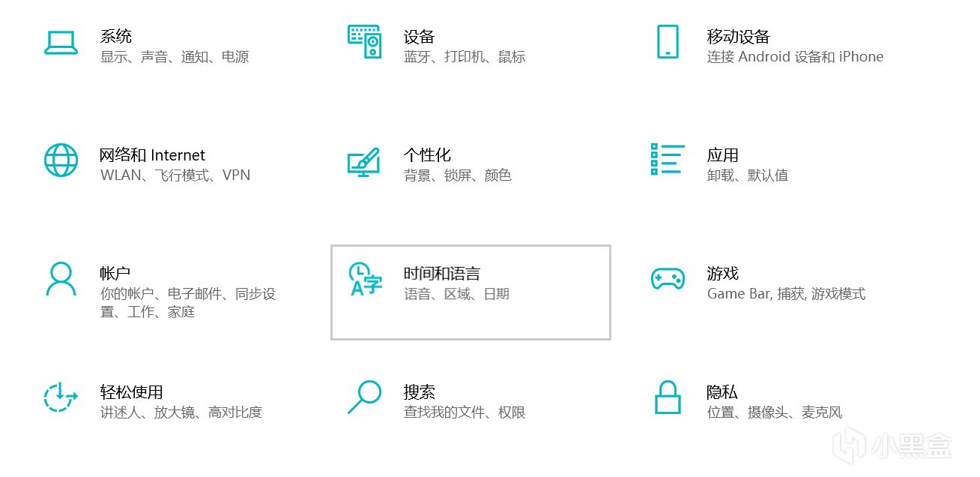This screenshot has height=477, width=980.
Task: Click the 时间和语言 title
Action: 442,273
